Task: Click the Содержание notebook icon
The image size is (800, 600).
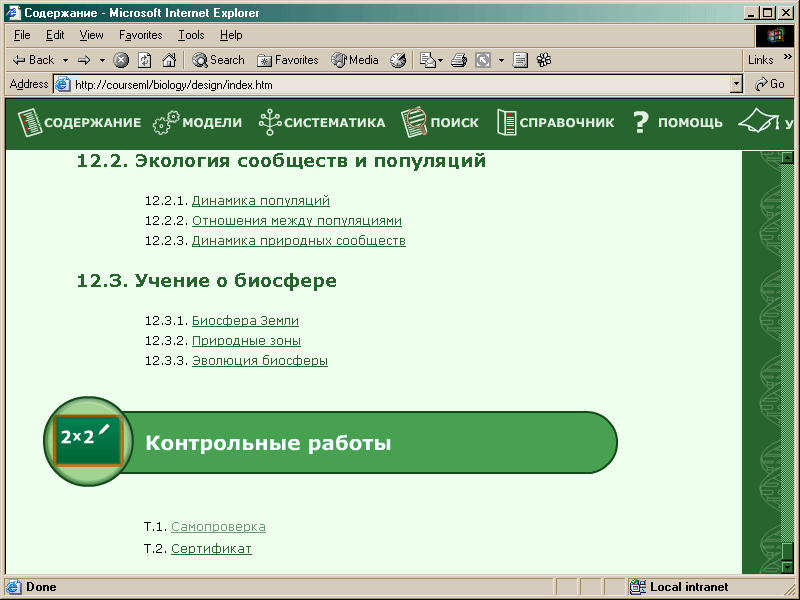Action: tap(28, 123)
